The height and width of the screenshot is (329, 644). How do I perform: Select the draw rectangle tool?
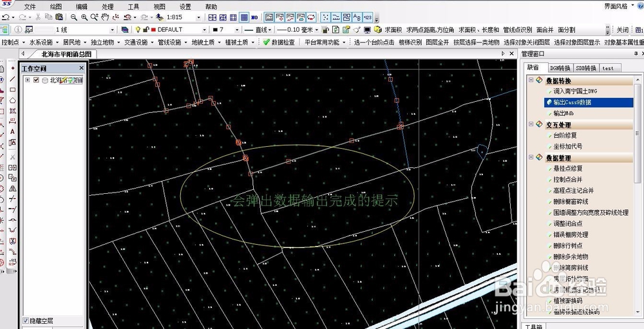(13, 89)
